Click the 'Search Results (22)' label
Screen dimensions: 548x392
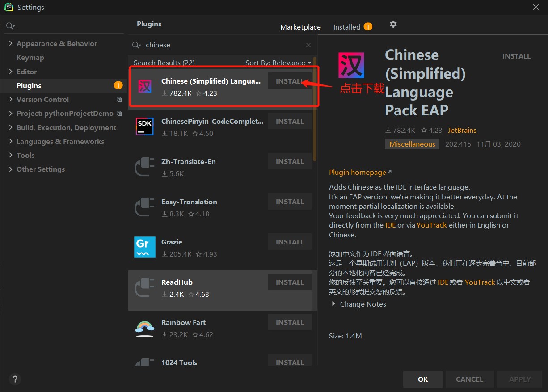(x=164, y=63)
